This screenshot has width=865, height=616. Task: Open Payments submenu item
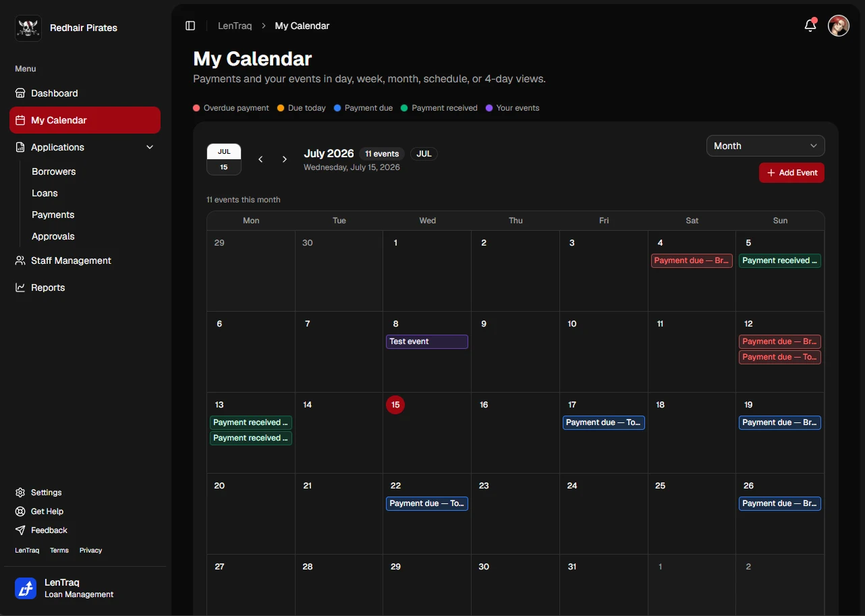[53, 215]
